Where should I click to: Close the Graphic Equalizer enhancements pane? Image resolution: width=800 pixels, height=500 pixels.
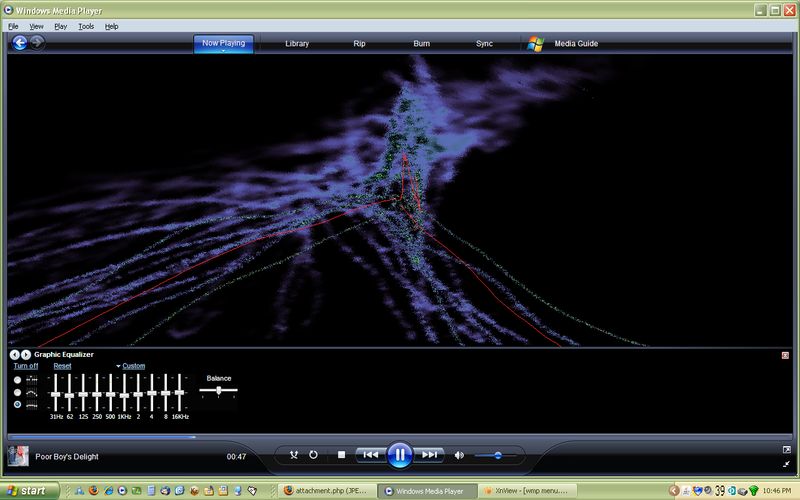[x=785, y=355]
